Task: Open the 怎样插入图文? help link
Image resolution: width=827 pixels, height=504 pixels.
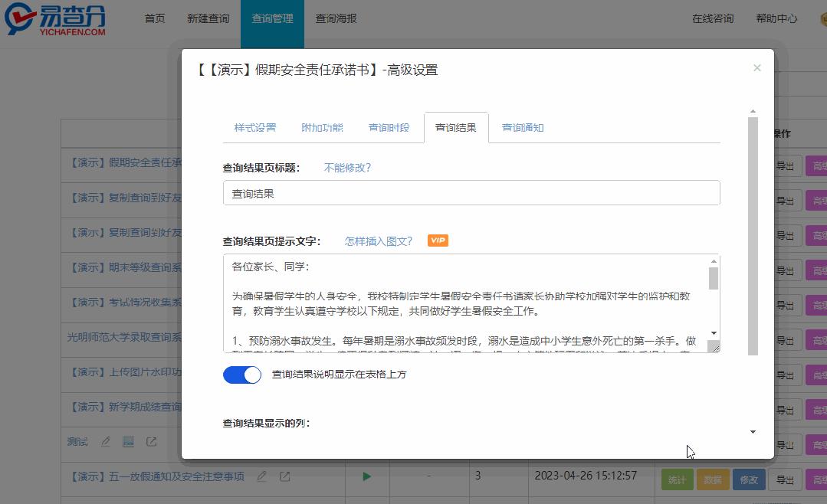Action: [x=379, y=240]
